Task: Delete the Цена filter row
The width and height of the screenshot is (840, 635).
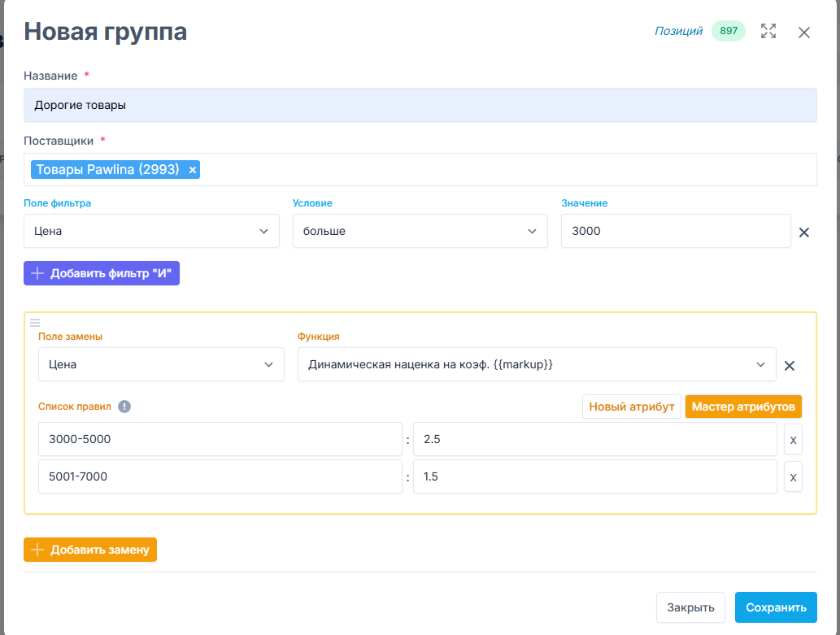Action: click(x=803, y=233)
